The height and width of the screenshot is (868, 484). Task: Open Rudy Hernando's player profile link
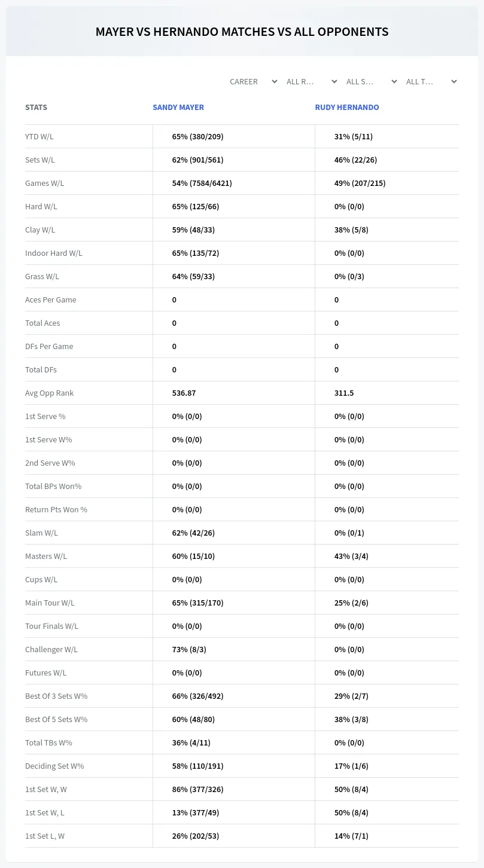pyautogui.click(x=347, y=108)
